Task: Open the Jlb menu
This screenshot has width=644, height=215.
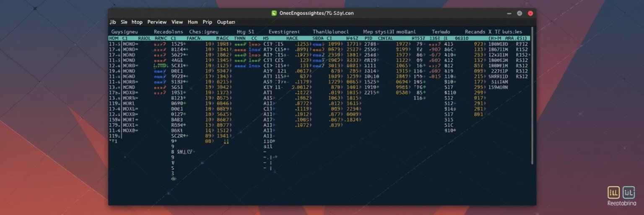Action: [x=113, y=22]
